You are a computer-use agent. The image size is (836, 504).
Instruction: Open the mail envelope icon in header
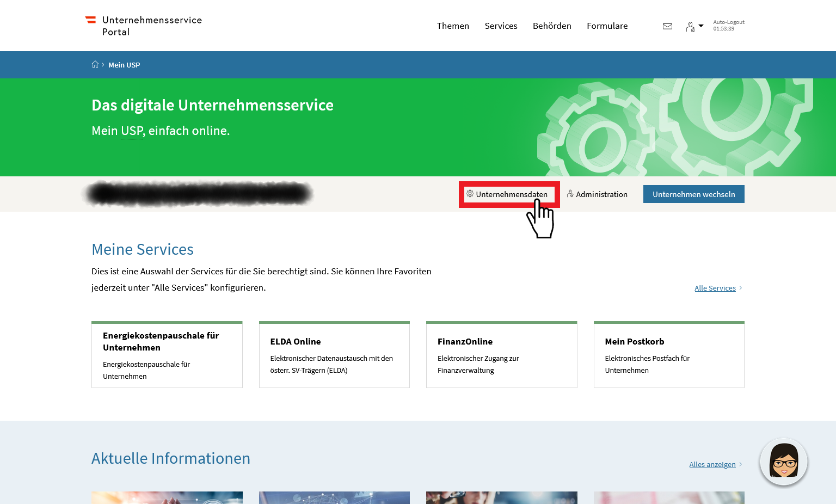point(667,26)
